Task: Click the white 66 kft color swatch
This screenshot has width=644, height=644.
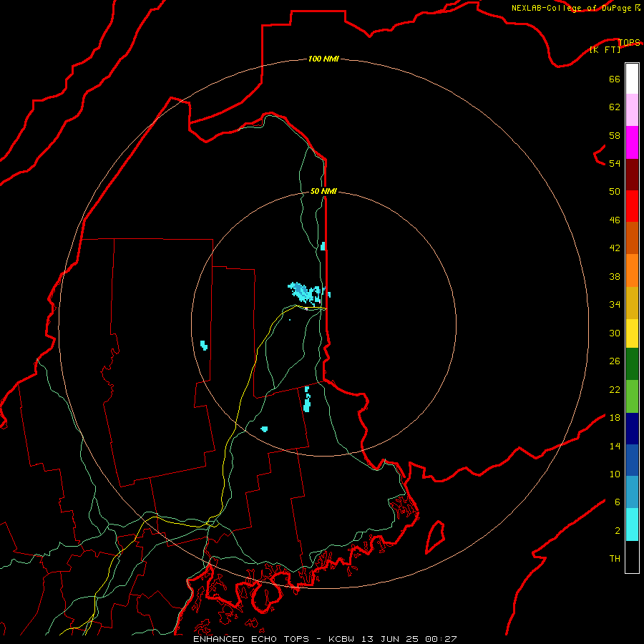Action: click(632, 79)
